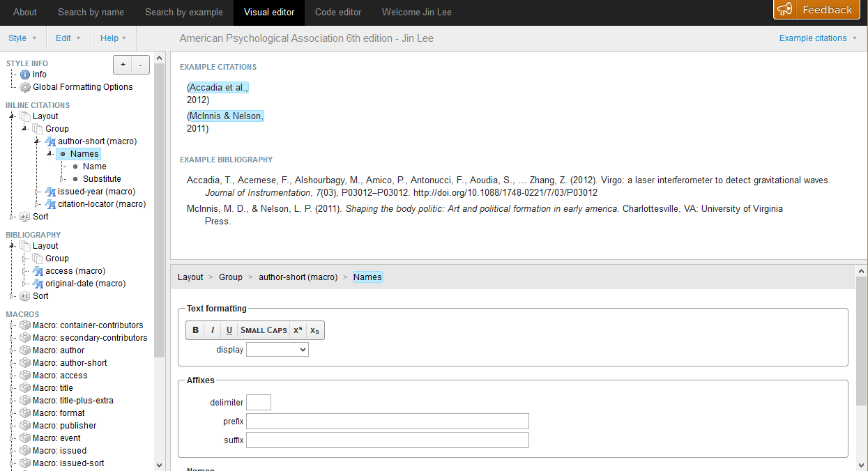Collapse the Names tree node
868x471 pixels.
click(50, 154)
